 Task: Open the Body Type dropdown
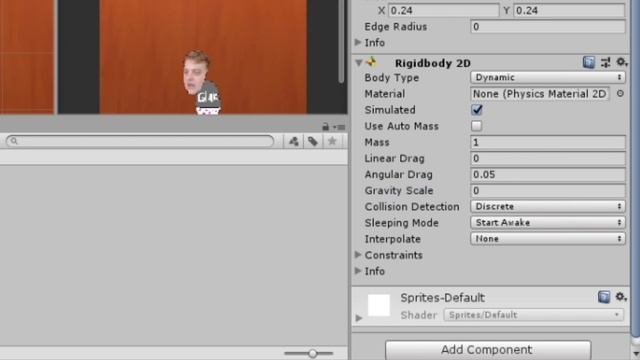click(548, 77)
